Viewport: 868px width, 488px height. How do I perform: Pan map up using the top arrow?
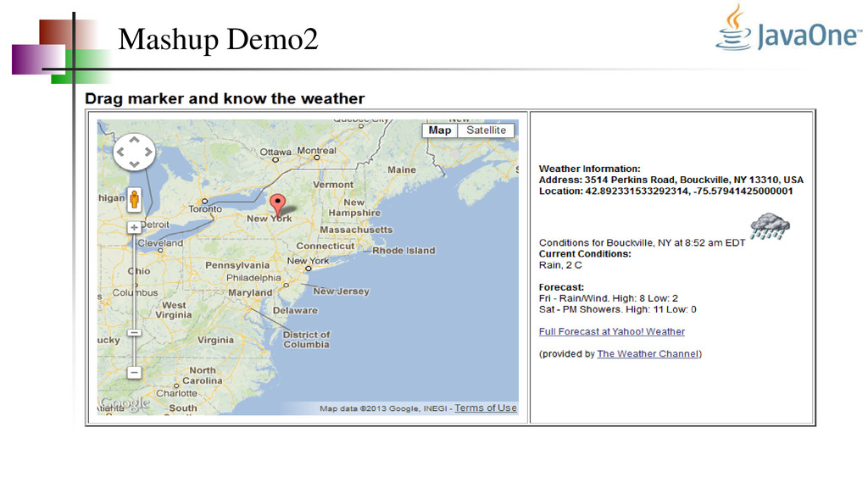pos(134,141)
